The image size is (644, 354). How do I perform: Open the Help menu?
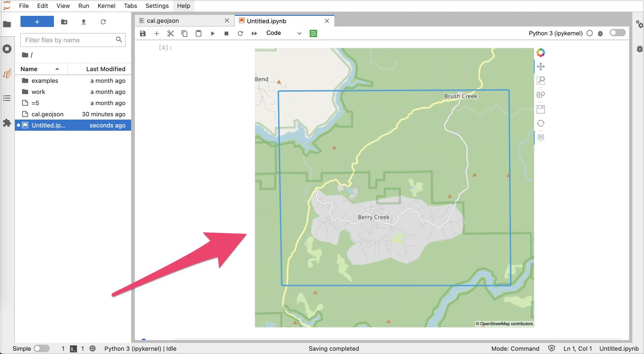tap(184, 6)
